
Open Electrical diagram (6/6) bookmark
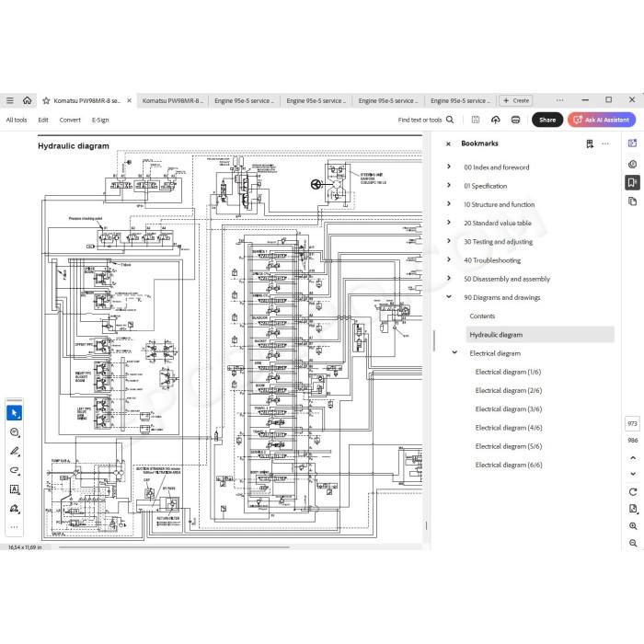coord(509,465)
